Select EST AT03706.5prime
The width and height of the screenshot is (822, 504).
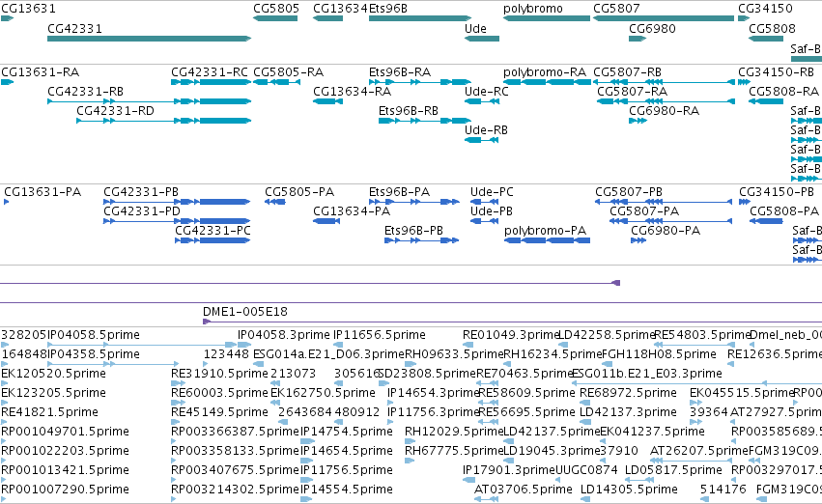pos(524,490)
